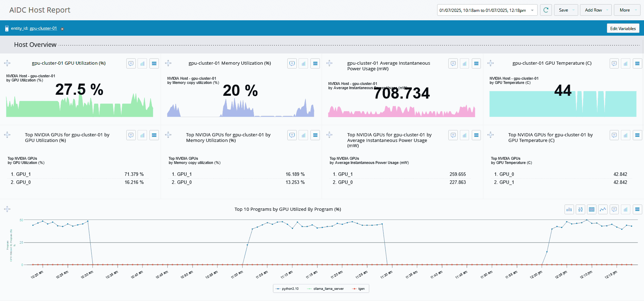Click the 27.5 % GPU utilization value
The height and width of the screenshot is (301, 644).
pyautogui.click(x=79, y=89)
